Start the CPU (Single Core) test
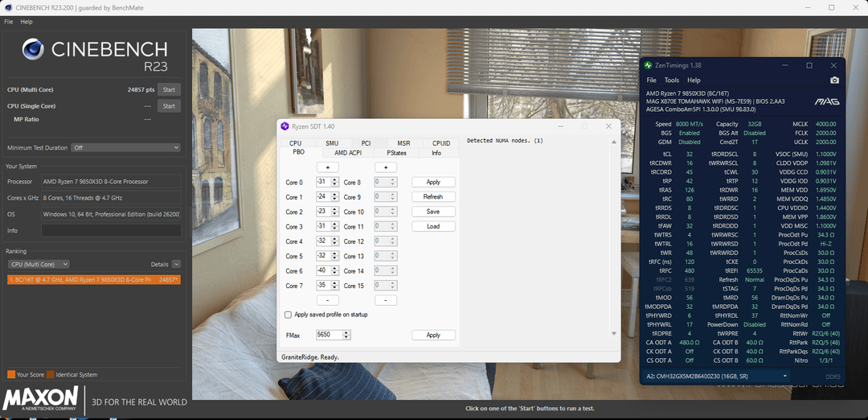 [169, 106]
